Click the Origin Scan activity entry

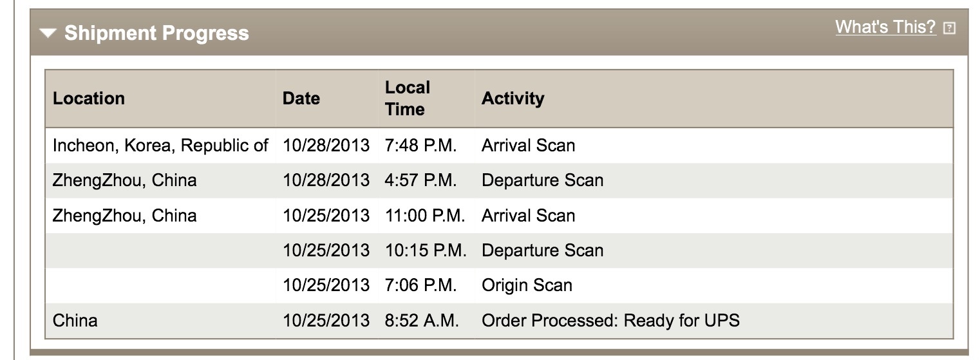[x=527, y=285]
